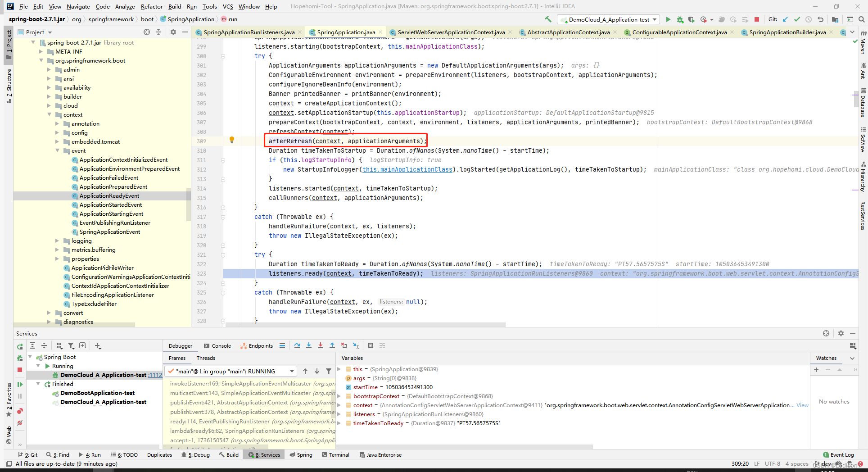Click the Project panel locate target icon

point(147,32)
